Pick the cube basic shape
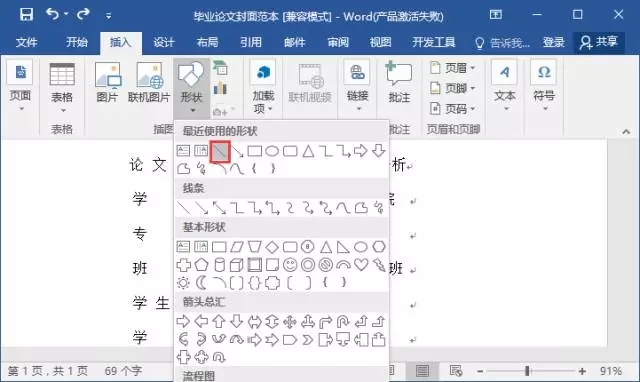The width and height of the screenshot is (640, 382). (x=237, y=265)
